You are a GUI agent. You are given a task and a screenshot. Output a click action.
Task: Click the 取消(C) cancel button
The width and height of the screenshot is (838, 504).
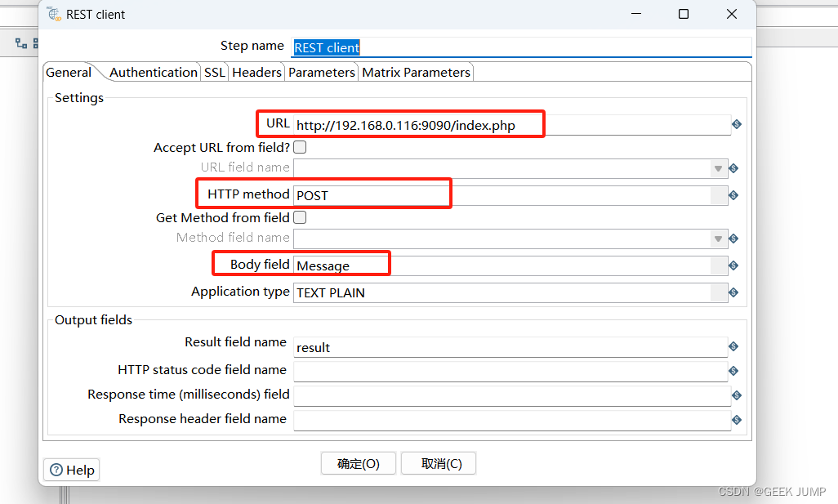pos(439,463)
